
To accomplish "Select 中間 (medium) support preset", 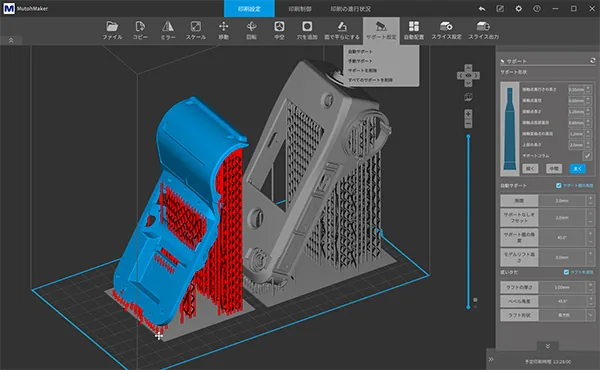I will click(x=554, y=168).
